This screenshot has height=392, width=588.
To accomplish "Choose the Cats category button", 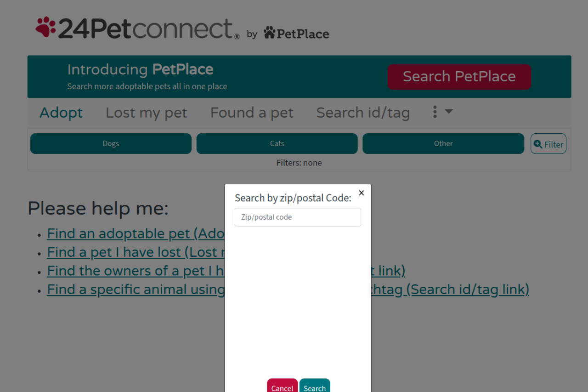I will (x=277, y=144).
